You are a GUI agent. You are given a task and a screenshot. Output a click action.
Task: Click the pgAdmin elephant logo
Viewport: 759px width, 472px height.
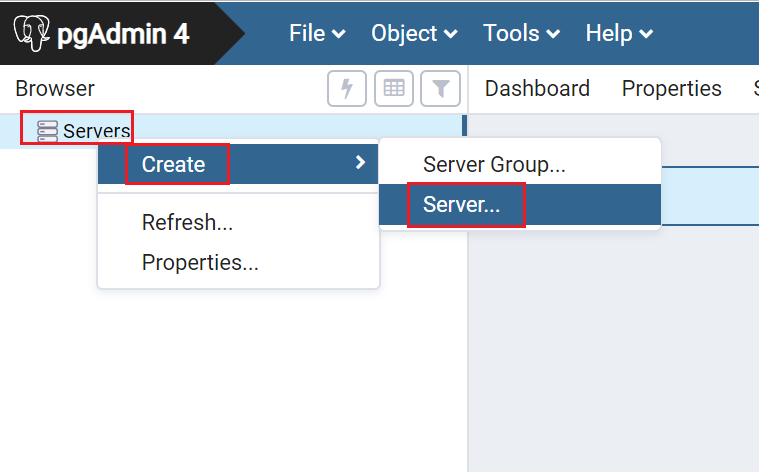point(33,33)
